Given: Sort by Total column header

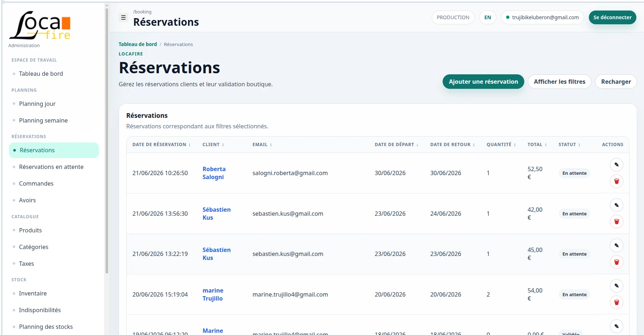Looking at the screenshot, I should coord(537,144).
